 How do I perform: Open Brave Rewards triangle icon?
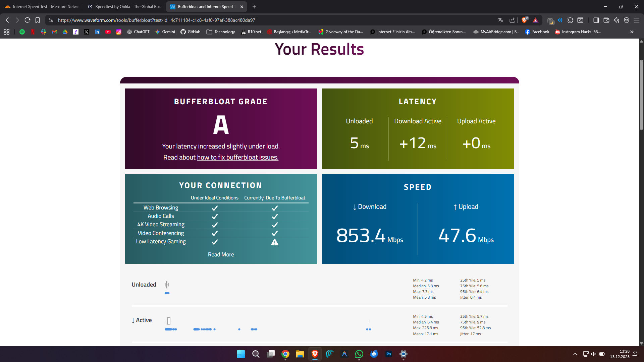[536, 20]
